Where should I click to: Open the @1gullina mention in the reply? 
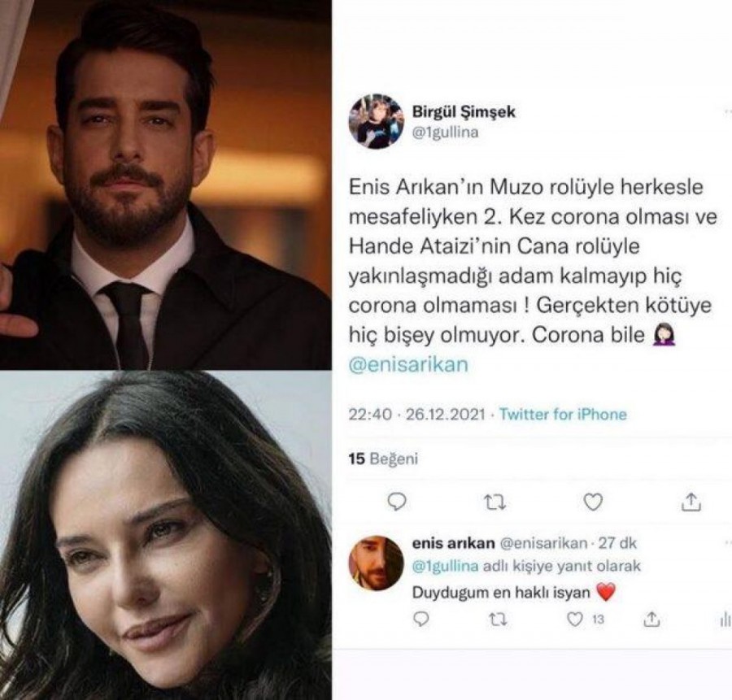[x=446, y=566]
